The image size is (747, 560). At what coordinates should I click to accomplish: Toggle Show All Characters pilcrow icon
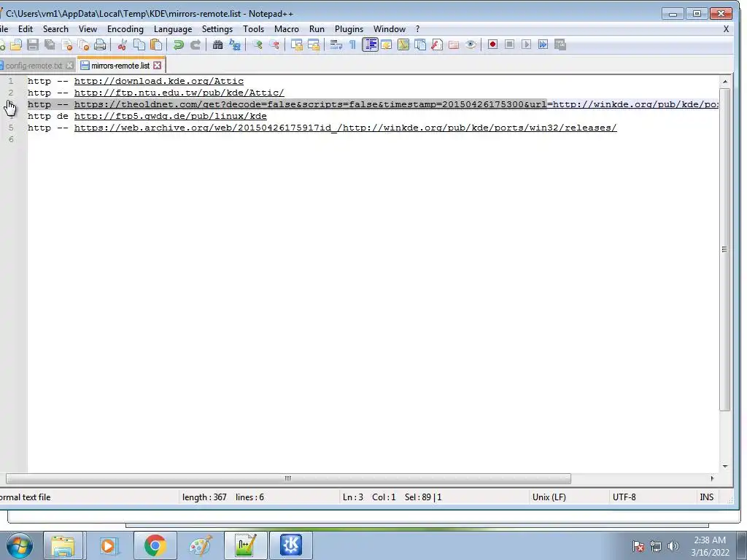[352, 44]
